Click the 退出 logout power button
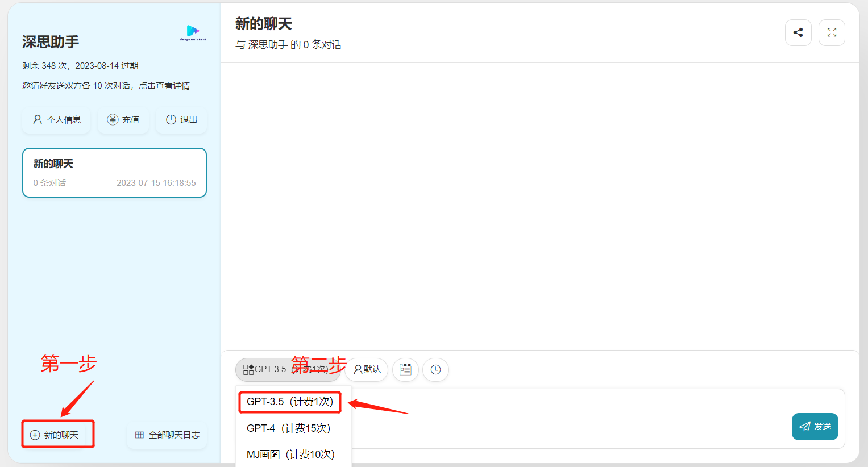Viewport: 868px width, 467px height. tap(181, 120)
